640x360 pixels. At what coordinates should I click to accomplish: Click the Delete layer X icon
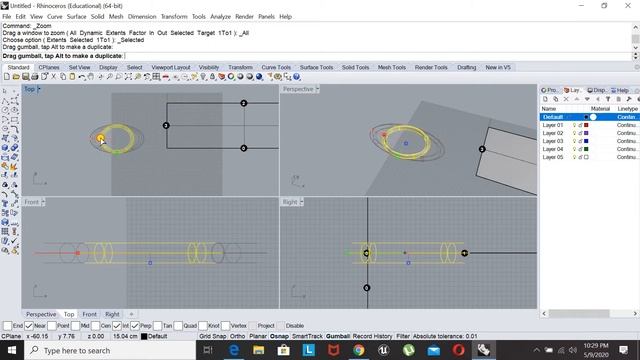click(566, 99)
